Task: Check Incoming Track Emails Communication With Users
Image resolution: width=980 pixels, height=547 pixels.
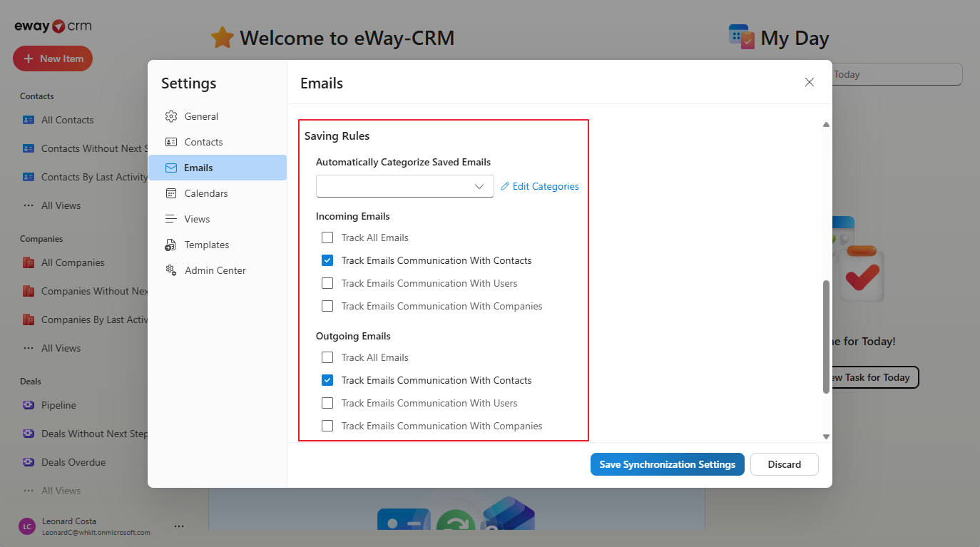Action: click(327, 283)
